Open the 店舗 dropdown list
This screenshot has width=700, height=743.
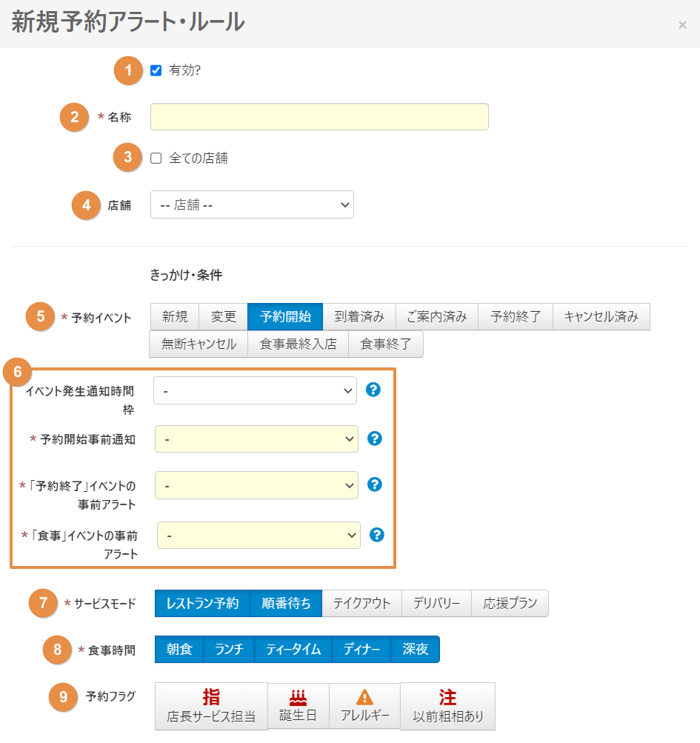point(252,204)
